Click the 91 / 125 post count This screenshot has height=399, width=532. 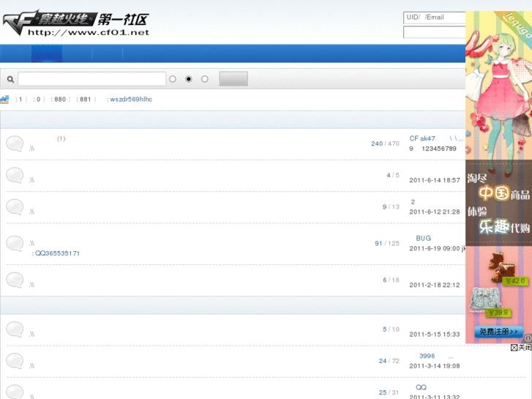(x=387, y=244)
